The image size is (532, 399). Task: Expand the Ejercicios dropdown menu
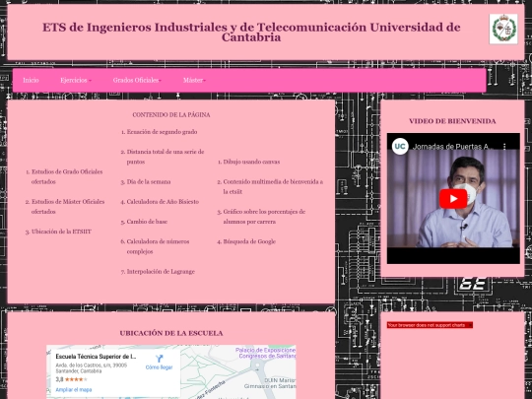[76, 80]
